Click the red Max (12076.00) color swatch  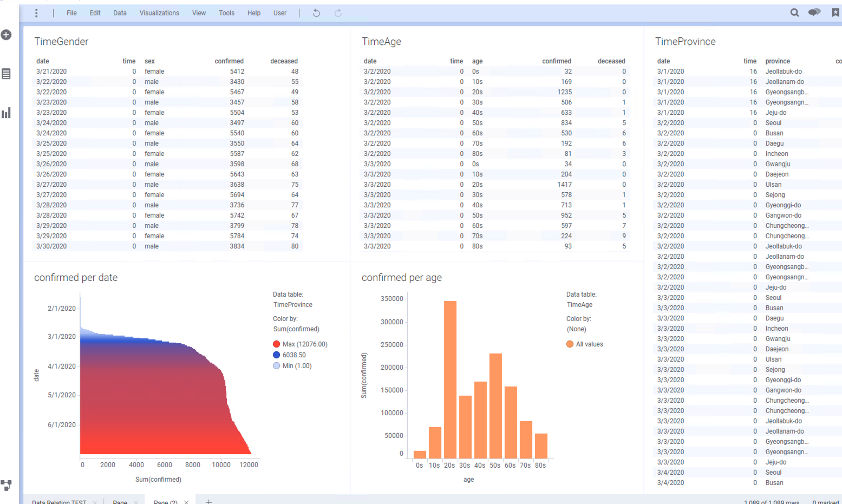click(x=277, y=344)
